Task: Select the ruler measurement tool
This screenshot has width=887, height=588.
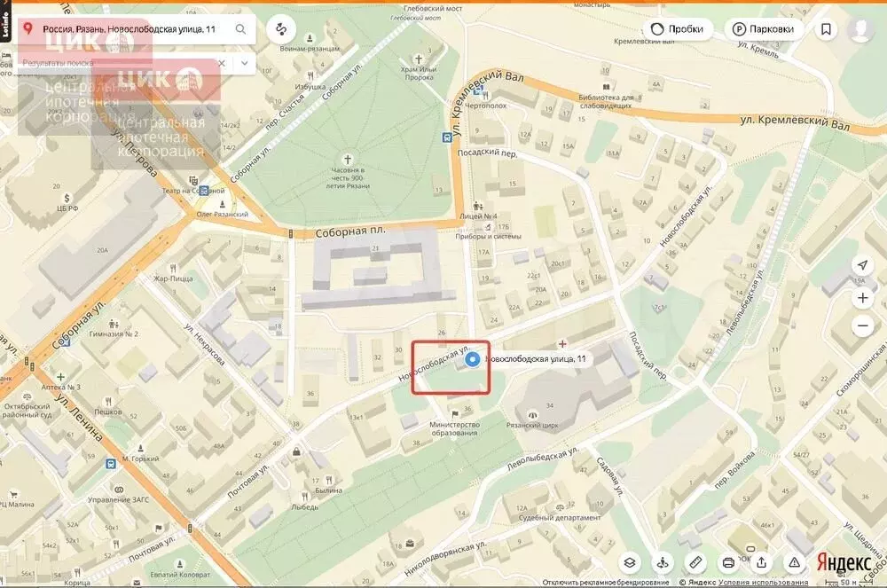Action: [x=695, y=562]
